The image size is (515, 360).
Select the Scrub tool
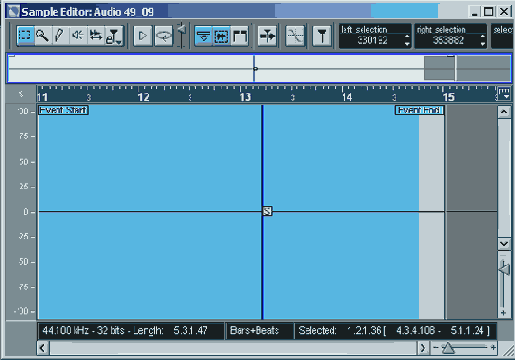[x=96, y=35]
